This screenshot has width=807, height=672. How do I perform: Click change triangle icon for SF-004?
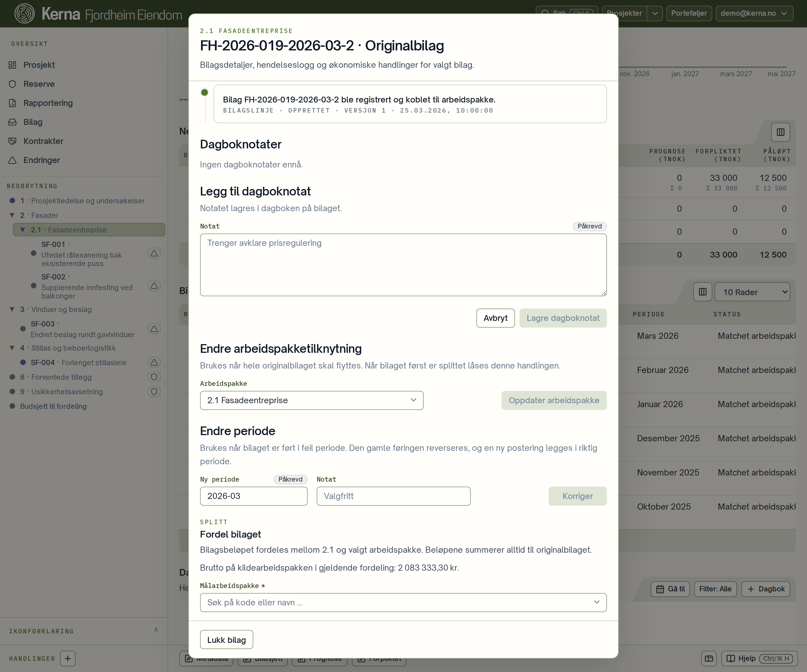point(154,363)
